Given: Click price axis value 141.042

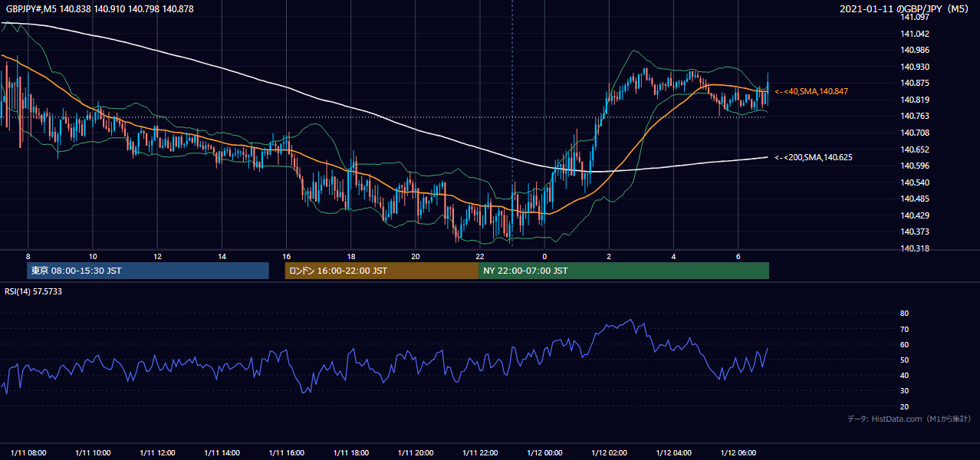Looking at the screenshot, I should tap(915, 34).
